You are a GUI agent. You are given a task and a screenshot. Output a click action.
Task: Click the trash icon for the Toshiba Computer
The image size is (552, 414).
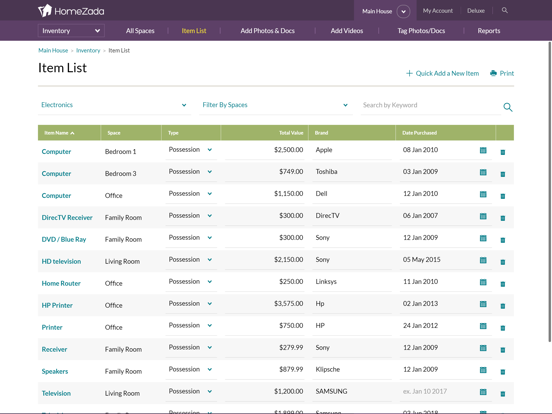click(x=503, y=174)
